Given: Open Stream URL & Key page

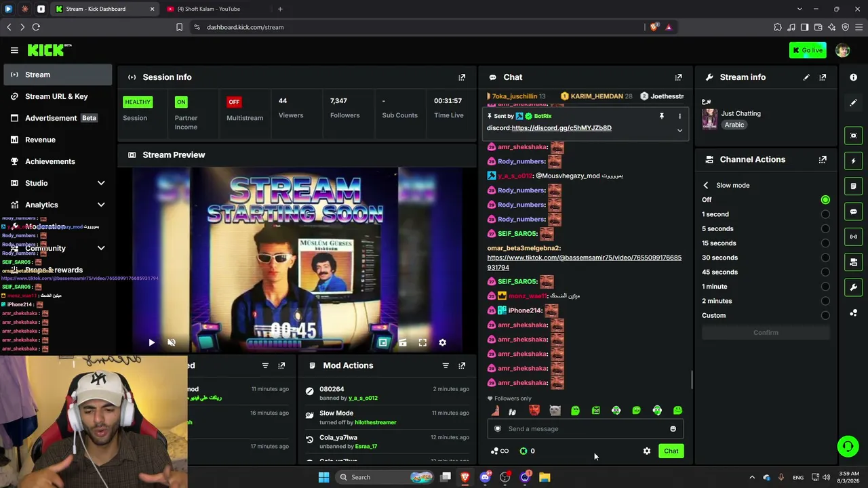Looking at the screenshot, I should [58, 96].
